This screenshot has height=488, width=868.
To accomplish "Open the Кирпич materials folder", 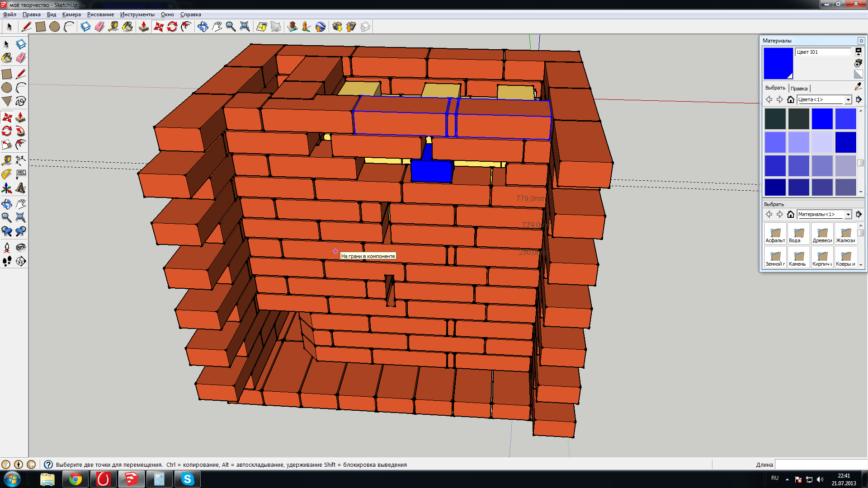I will 822,257.
